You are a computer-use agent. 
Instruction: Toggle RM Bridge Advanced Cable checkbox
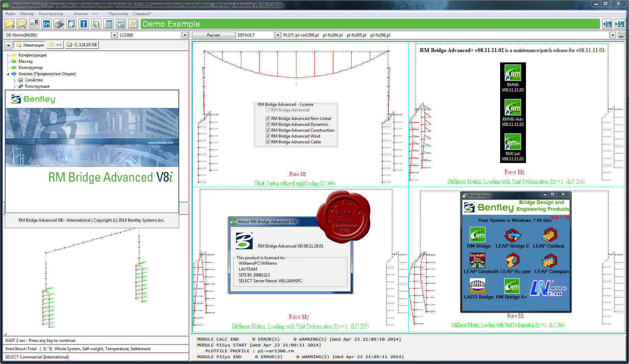[268, 142]
